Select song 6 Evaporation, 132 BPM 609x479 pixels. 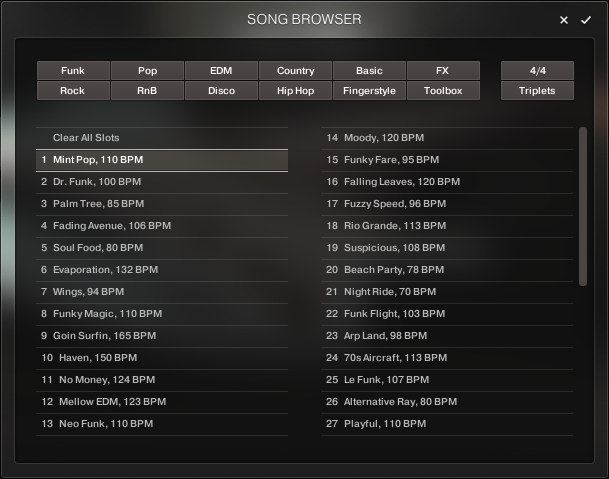pos(162,270)
